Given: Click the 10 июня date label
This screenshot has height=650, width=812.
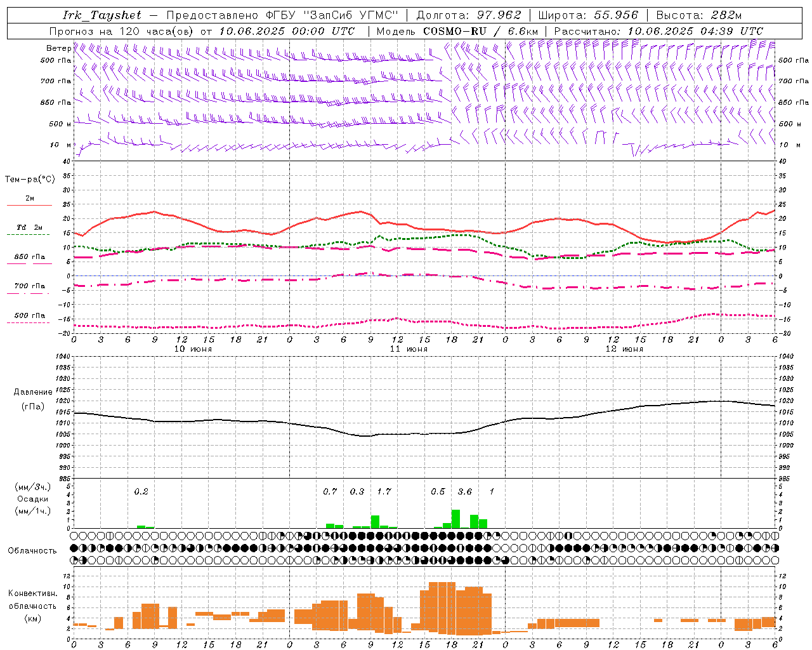Looking at the screenshot, I should 193,349.
